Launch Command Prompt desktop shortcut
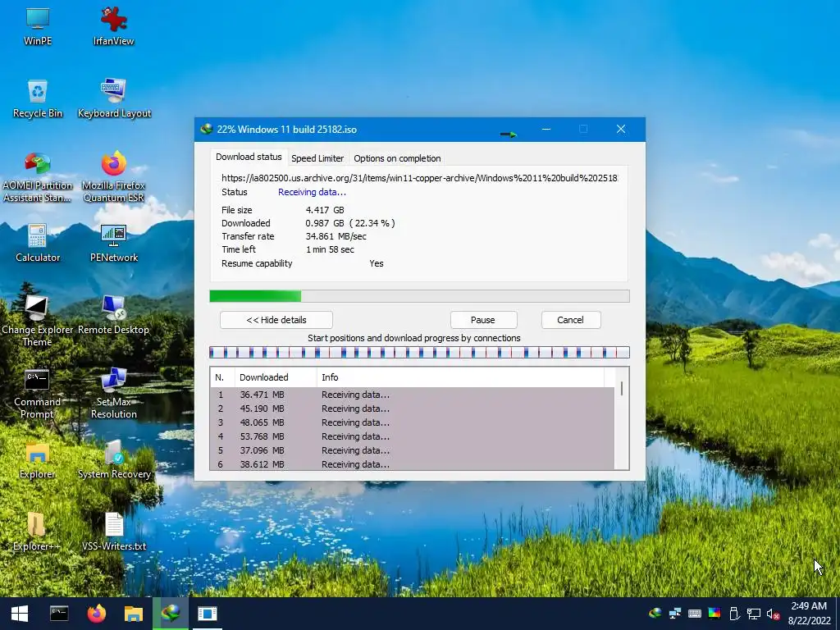The width and height of the screenshot is (840, 630). (x=38, y=394)
